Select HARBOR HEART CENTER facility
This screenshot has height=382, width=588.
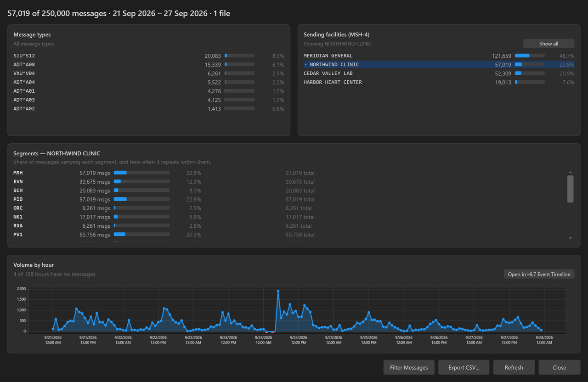coord(439,82)
